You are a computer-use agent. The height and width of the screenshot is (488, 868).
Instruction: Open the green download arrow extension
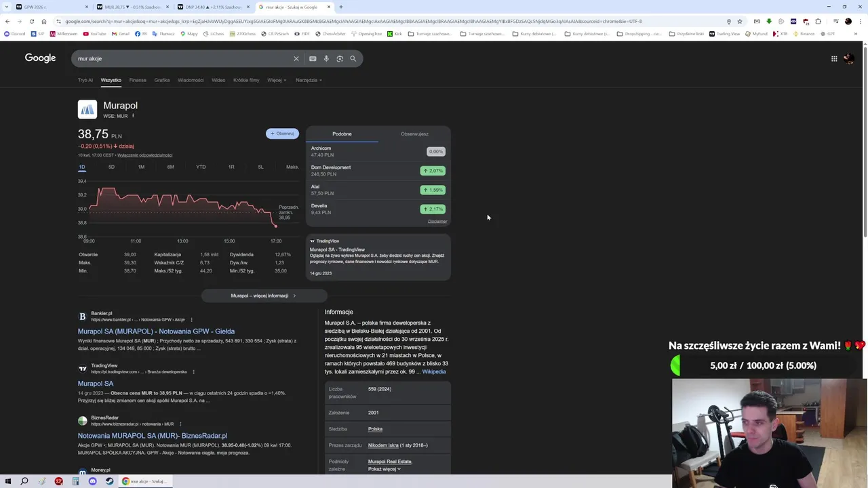[769, 21]
